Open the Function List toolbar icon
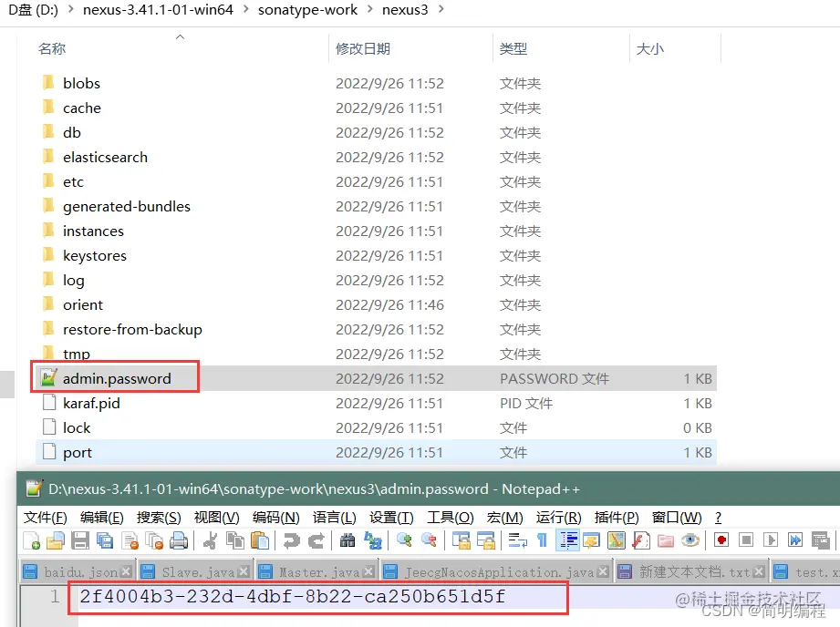Image resolution: width=840 pixels, height=627 pixels. [640, 540]
